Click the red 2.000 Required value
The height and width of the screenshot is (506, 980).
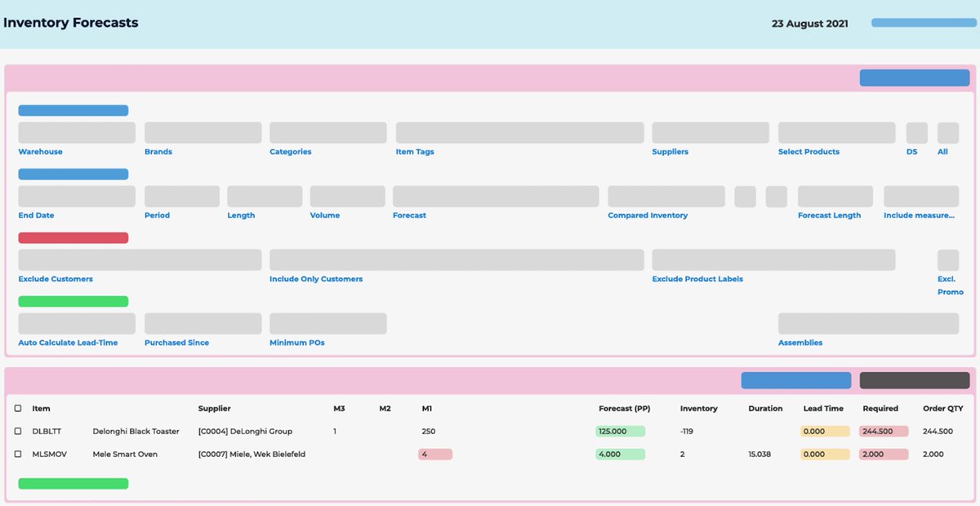pyautogui.click(x=884, y=454)
